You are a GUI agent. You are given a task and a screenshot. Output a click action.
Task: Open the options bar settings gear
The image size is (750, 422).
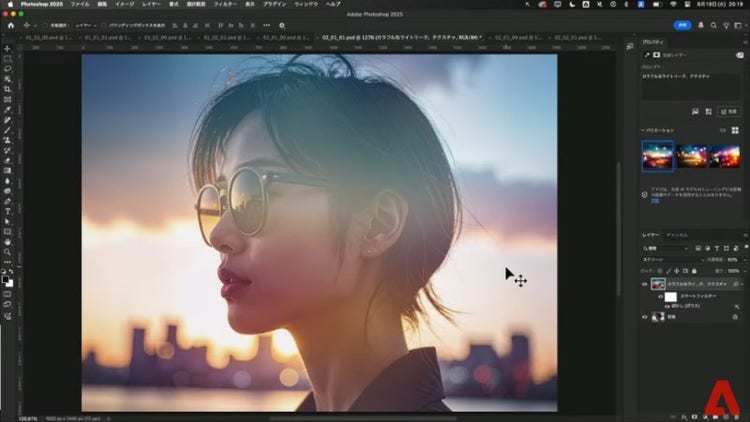click(x=282, y=25)
